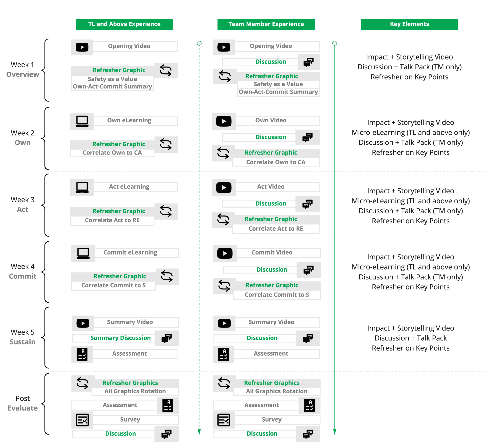Click the laptop icon beside Commit eLearning
487x448 pixels.
(x=83, y=253)
